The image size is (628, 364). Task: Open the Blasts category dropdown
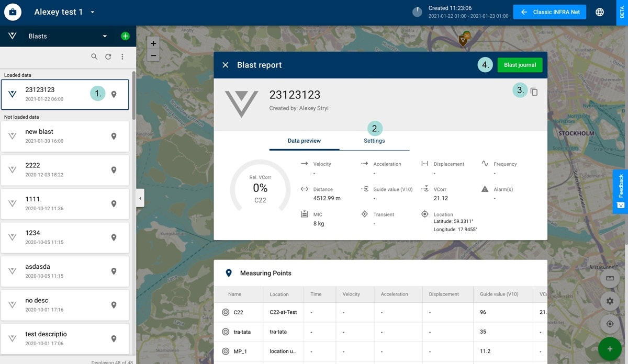tap(105, 36)
